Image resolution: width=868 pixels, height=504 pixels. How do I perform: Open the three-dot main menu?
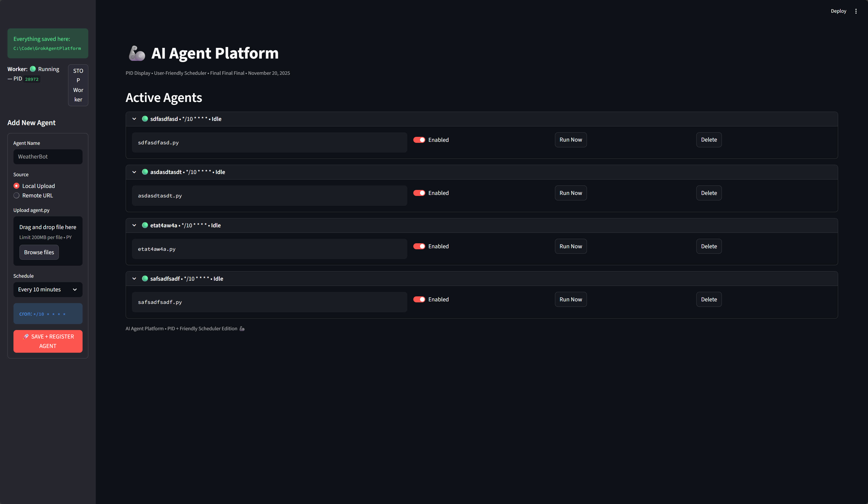click(856, 11)
